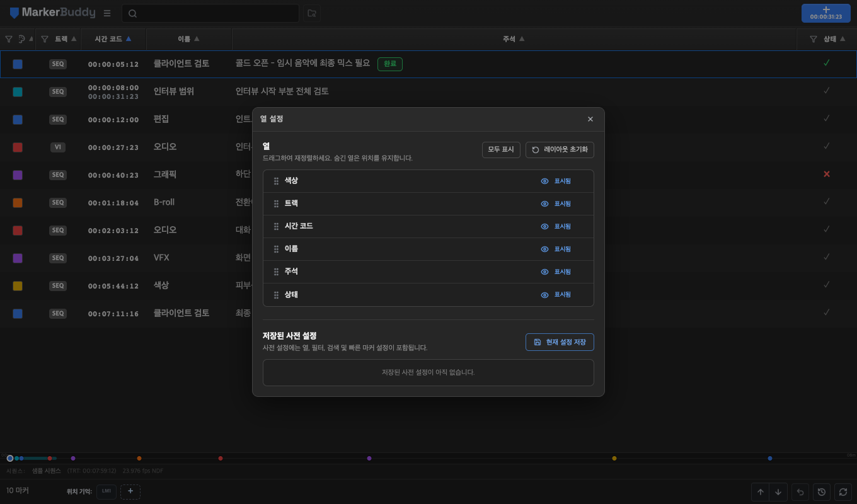
Task: Click the green 완료 badge in first row
Action: pos(390,64)
